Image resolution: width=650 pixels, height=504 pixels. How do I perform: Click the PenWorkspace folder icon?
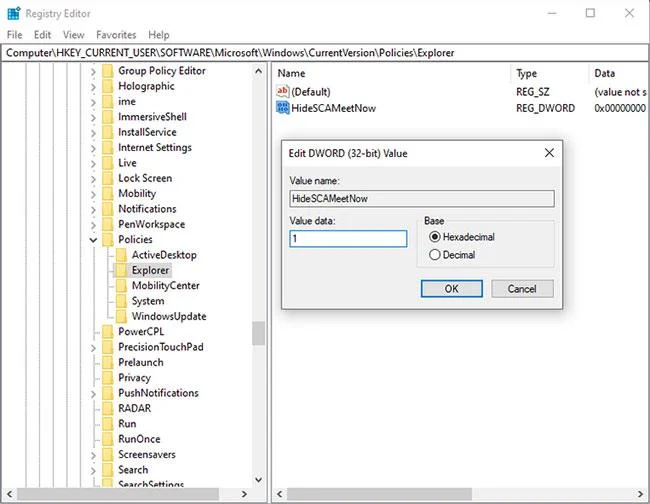[x=108, y=224]
